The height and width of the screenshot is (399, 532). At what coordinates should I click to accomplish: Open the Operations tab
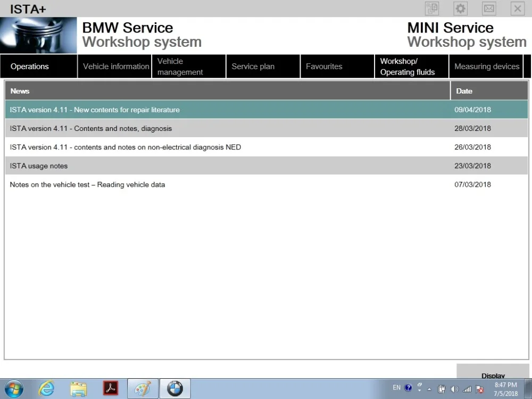click(39, 66)
